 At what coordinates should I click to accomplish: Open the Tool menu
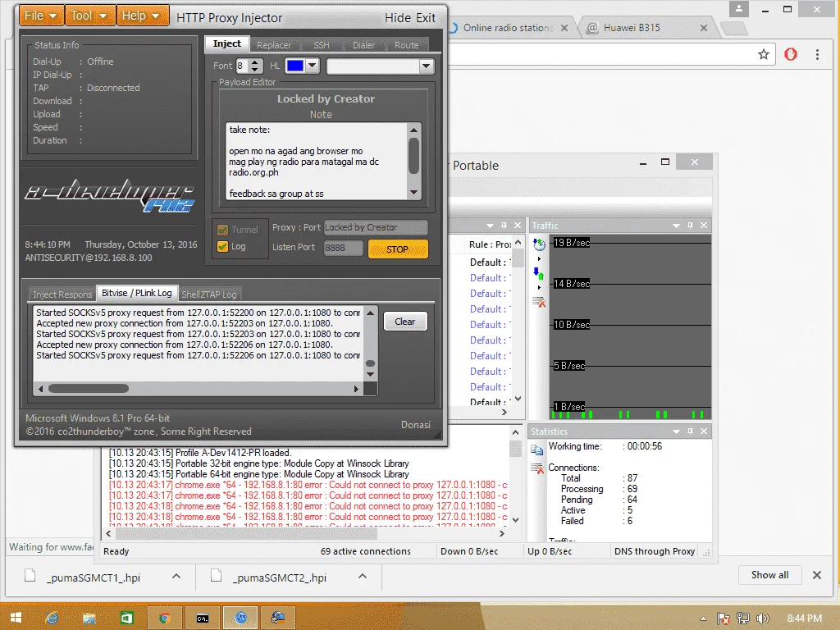89,16
